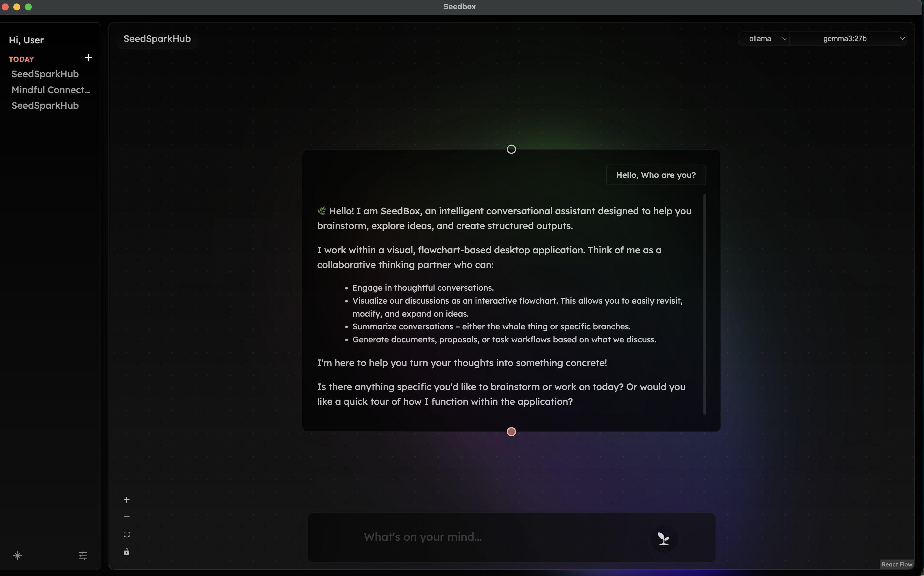This screenshot has height=576, width=924.
Task: Open the last SeedSparkHub chat in sidebar
Action: [45, 106]
